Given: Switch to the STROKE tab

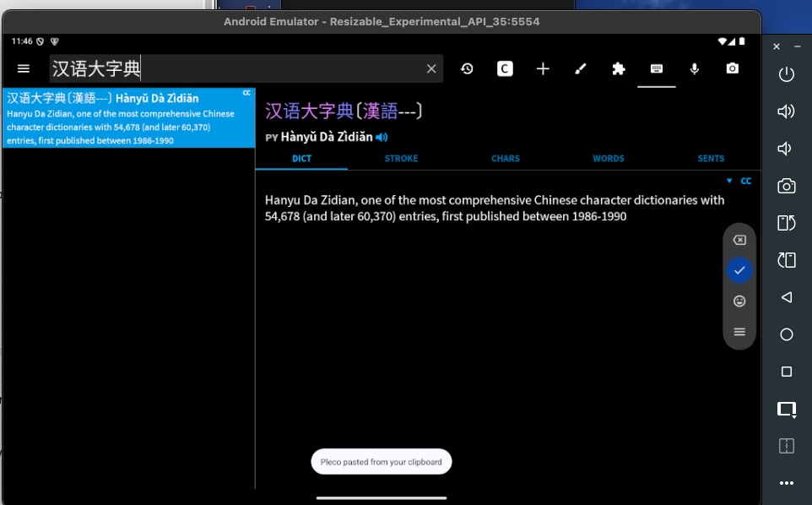Looking at the screenshot, I should pos(401,158).
